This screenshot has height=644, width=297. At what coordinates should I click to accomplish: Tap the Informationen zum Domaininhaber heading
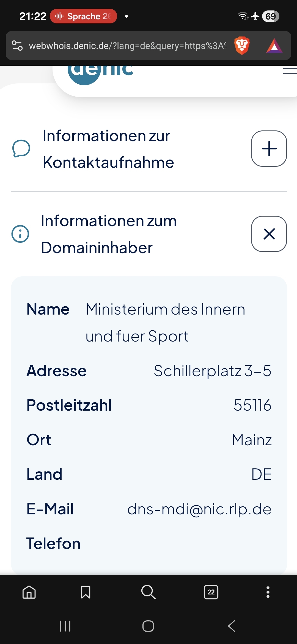tap(109, 234)
